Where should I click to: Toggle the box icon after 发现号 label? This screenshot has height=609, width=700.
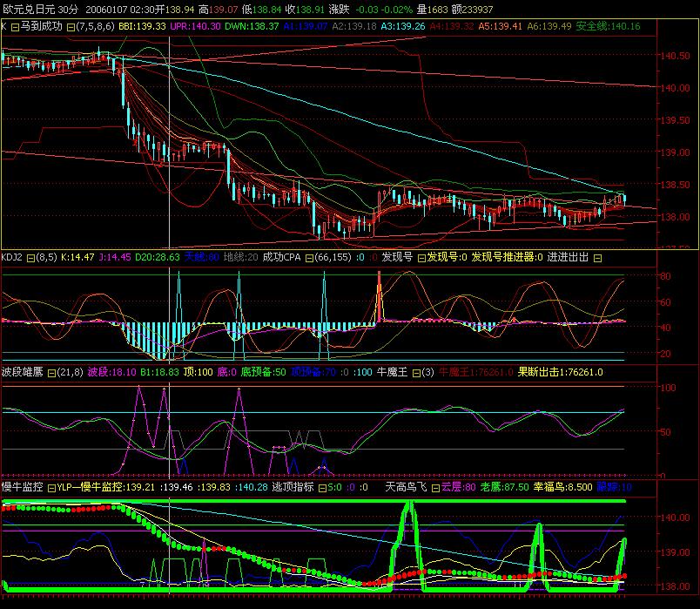click(x=421, y=258)
